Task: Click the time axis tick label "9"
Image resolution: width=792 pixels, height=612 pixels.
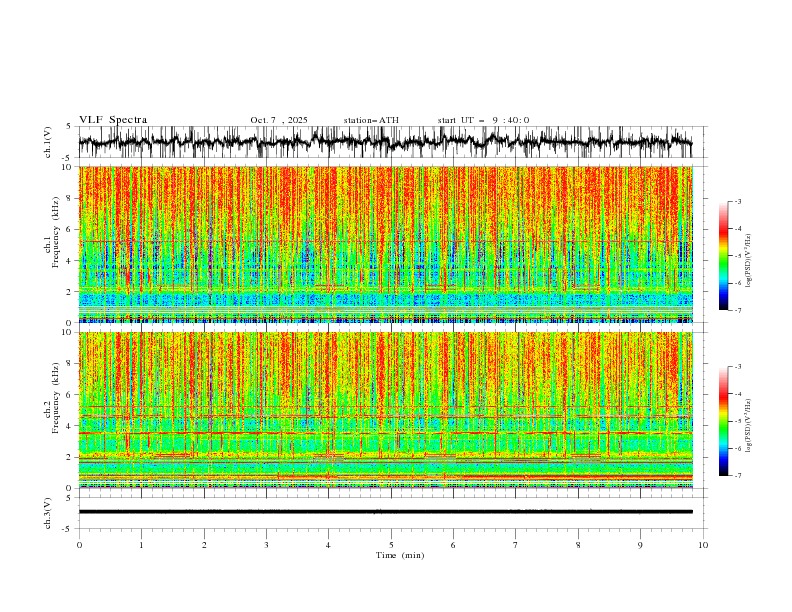Action: click(641, 545)
